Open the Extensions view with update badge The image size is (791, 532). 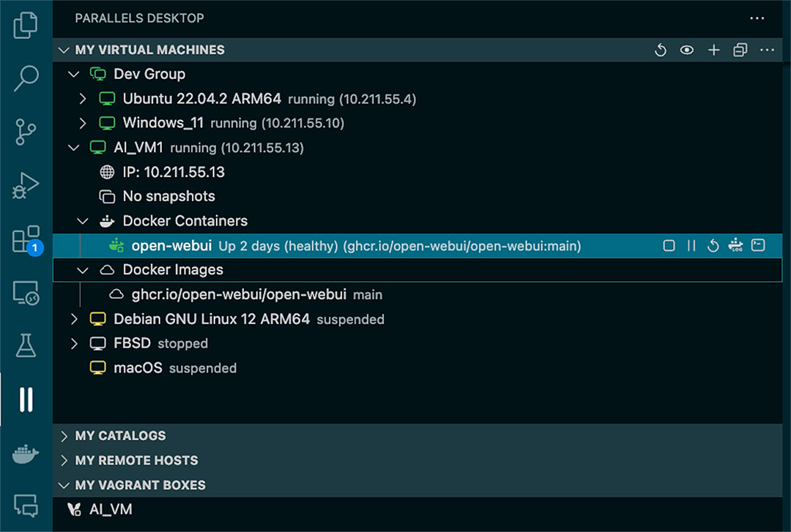(26, 239)
